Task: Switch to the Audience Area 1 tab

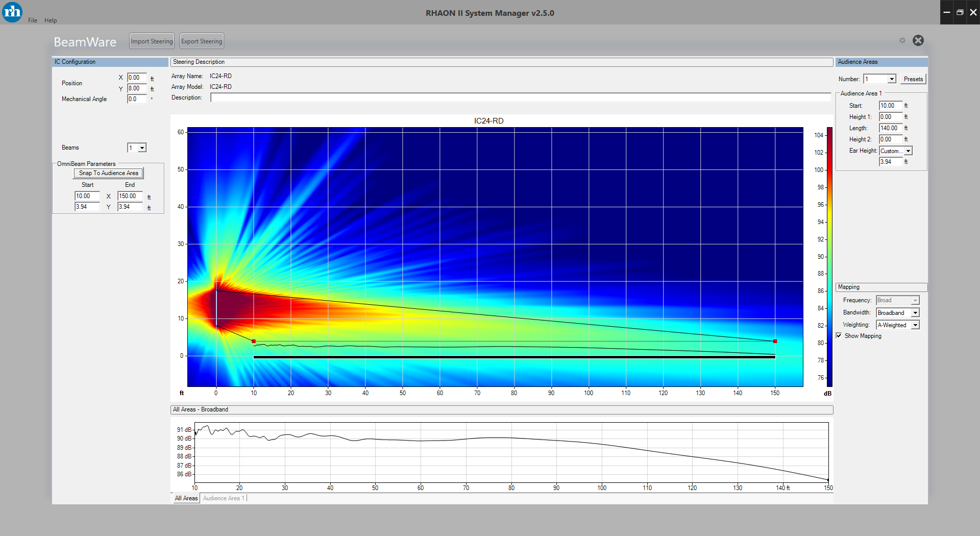Action: pos(224,498)
